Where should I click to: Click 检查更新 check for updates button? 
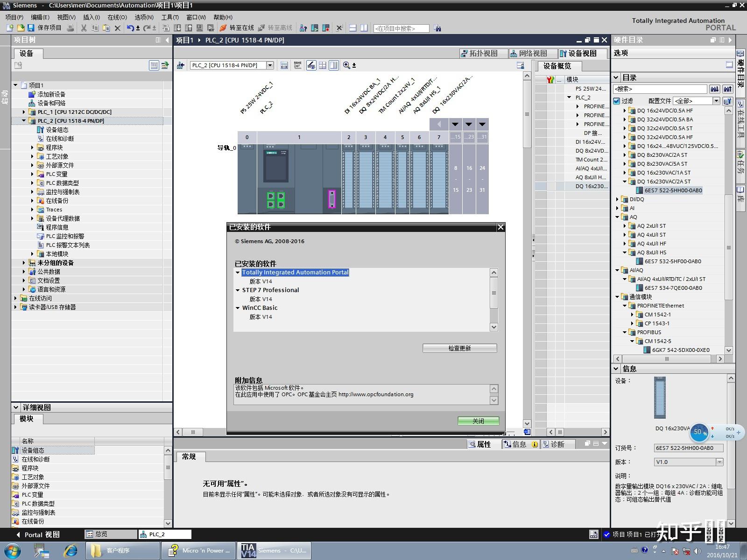click(459, 348)
